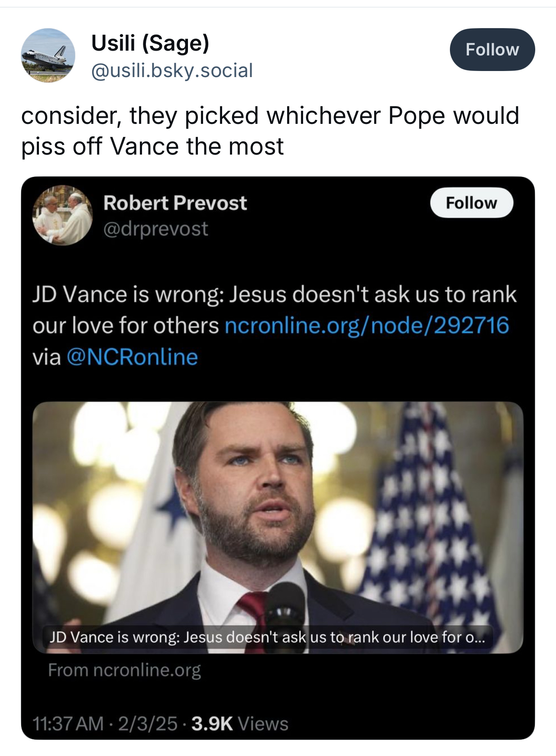This screenshot has height=756, width=556.
Task: Open the @drprevost handle
Action: click(155, 229)
